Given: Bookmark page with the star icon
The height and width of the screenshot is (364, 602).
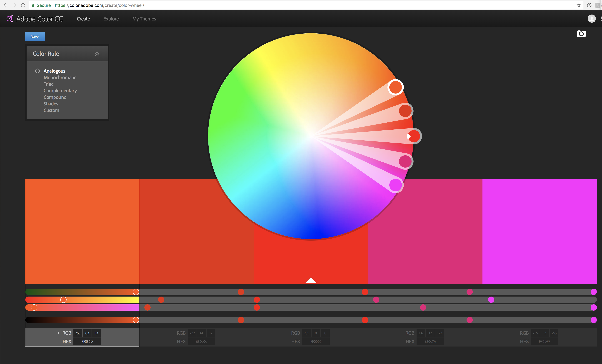Looking at the screenshot, I should coord(579,5).
